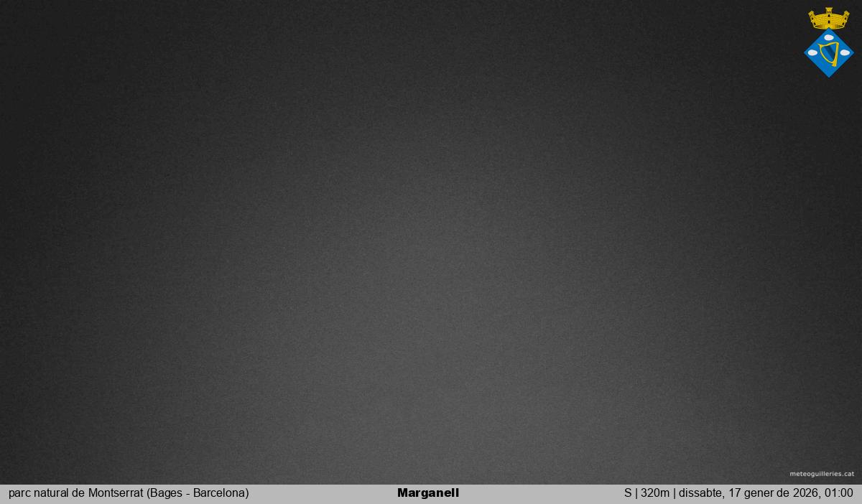The height and width of the screenshot is (504, 862).
Task: Open the meteoguilleries.cat watermark link
Action: 822,474
